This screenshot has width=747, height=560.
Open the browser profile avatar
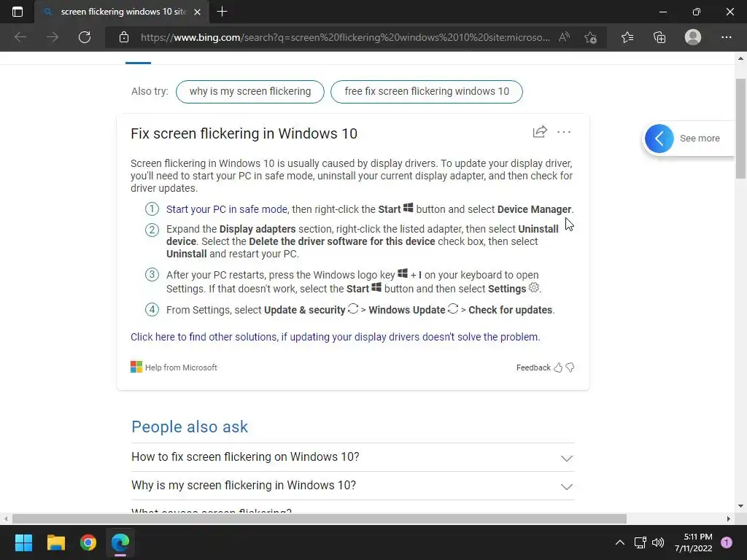coord(693,37)
